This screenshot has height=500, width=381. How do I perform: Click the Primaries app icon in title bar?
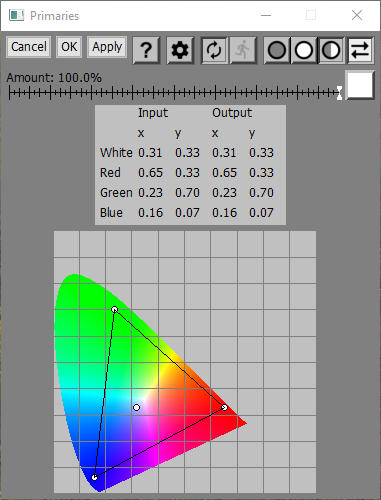pos(16,15)
